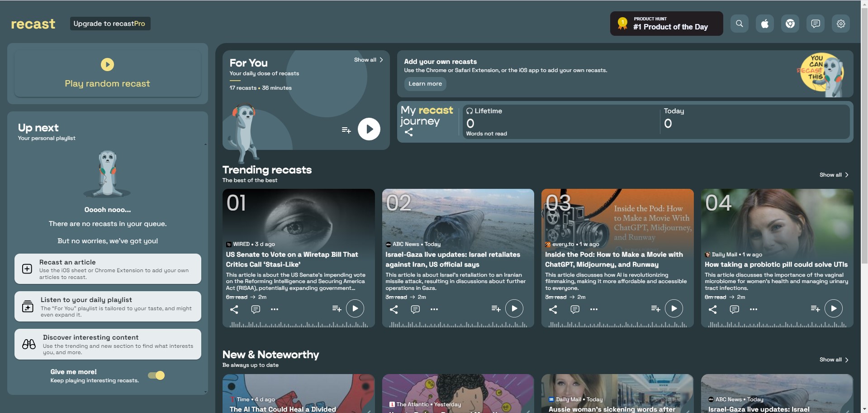Share the ABC News Israel-Gaza trending recast
868x413 pixels.
(x=394, y=309)
